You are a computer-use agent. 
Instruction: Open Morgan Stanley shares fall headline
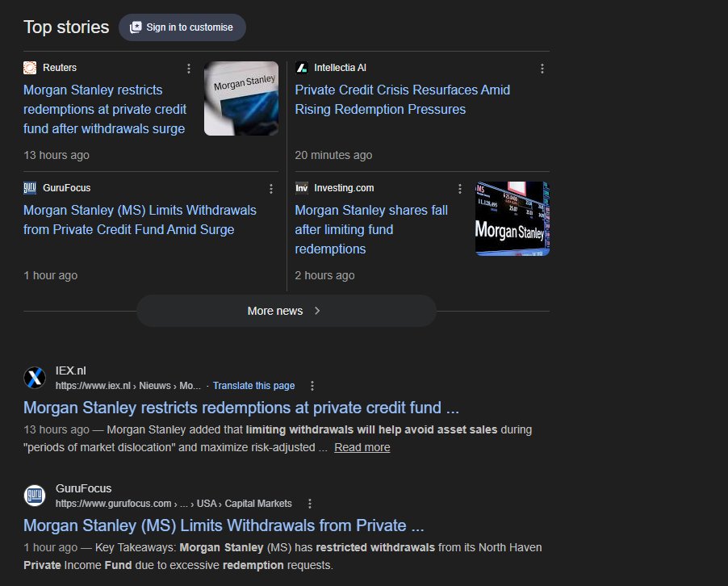click(371, 229)
